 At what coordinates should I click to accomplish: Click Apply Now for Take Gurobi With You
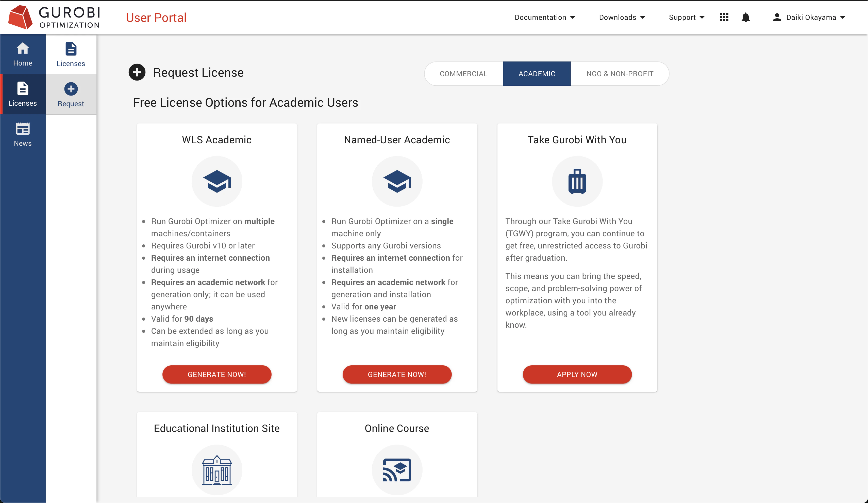coord(577,374)
